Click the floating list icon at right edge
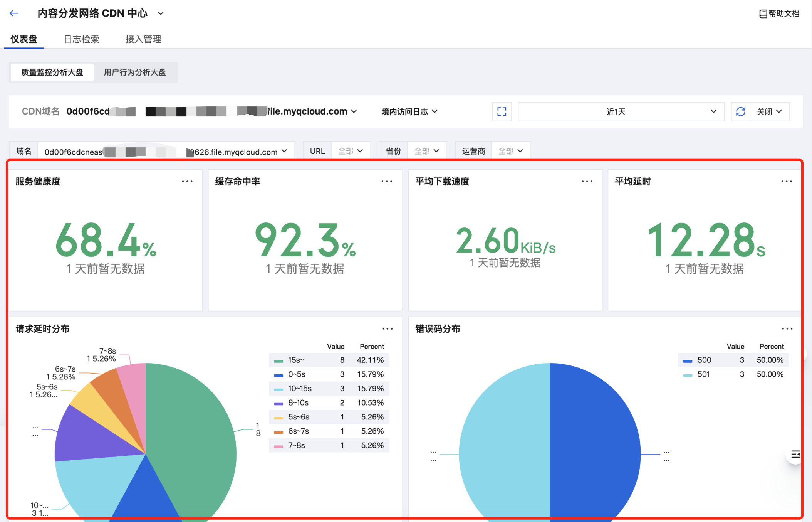This screenshot has width=812, height=522. (795, 455)
